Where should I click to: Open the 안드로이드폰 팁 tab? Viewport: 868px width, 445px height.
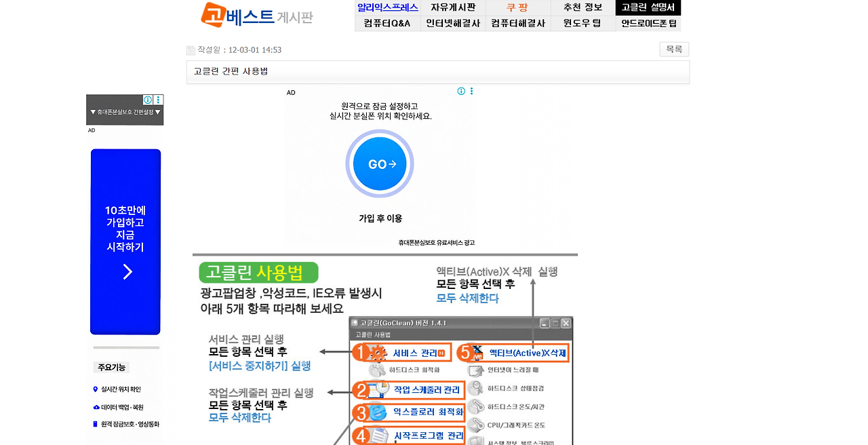point(648,23)
